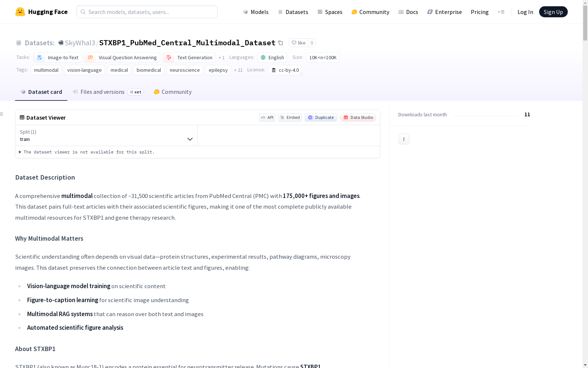Click the dataset title STXBP1_PubMed_Central_Multimodal_Dataset
588x368 pixels.
point(187,43)
